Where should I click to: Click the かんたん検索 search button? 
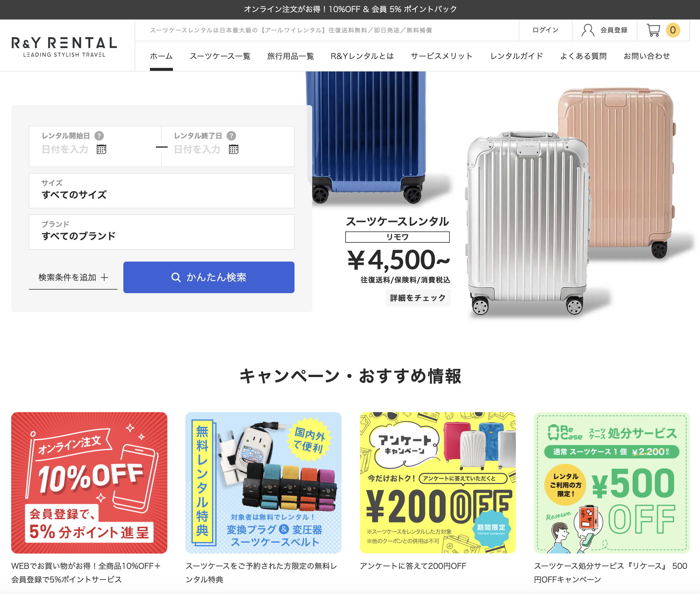[209, 277]
